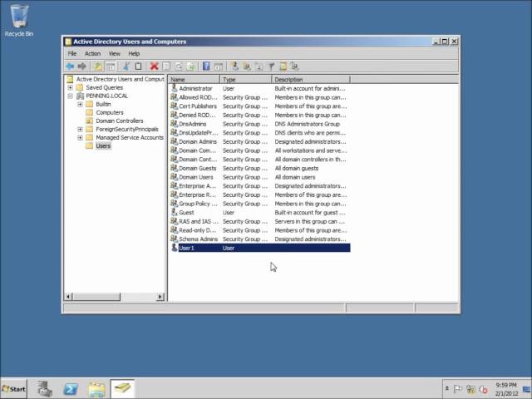Click the Active Directory taskbar button

[x=122, y=388]
